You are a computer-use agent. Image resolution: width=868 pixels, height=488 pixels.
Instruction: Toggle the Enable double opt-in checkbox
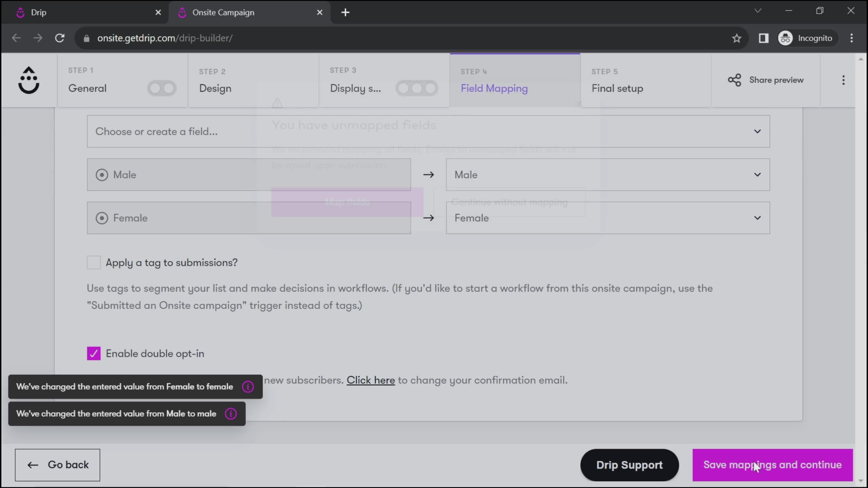[94, 353]
